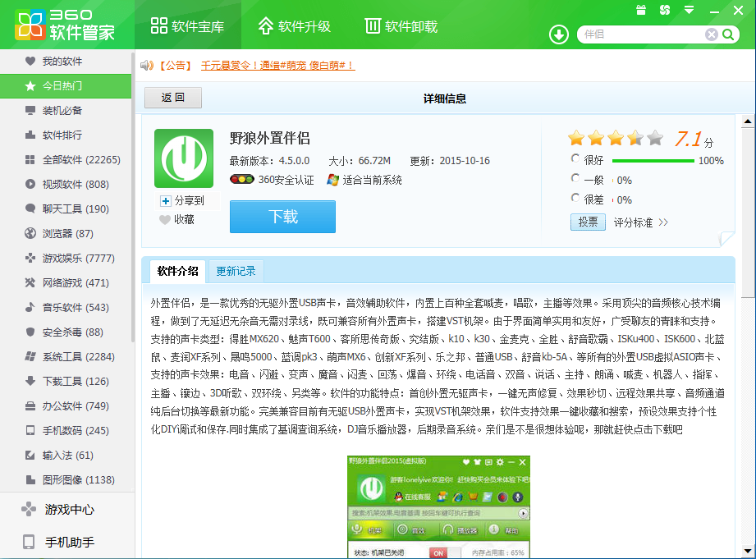756x559 pixels.
Task: Select 今日热门 in sidebar
Action: [x=66, y=86]
